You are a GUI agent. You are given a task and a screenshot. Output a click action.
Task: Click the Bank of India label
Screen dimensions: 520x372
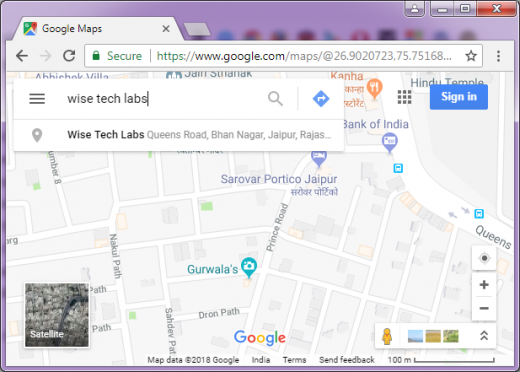pos(375,124)
